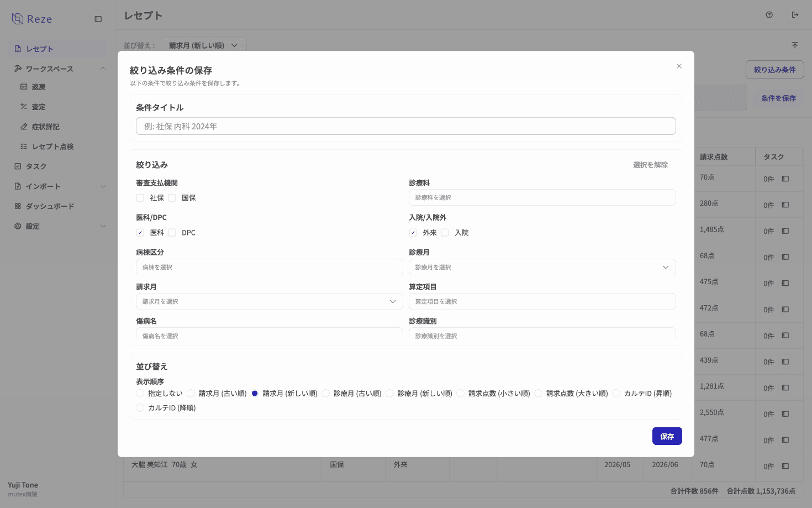Select 請求月 (新しい順) radio in dialog
812x508 pixels.
(x=255, y=394)
